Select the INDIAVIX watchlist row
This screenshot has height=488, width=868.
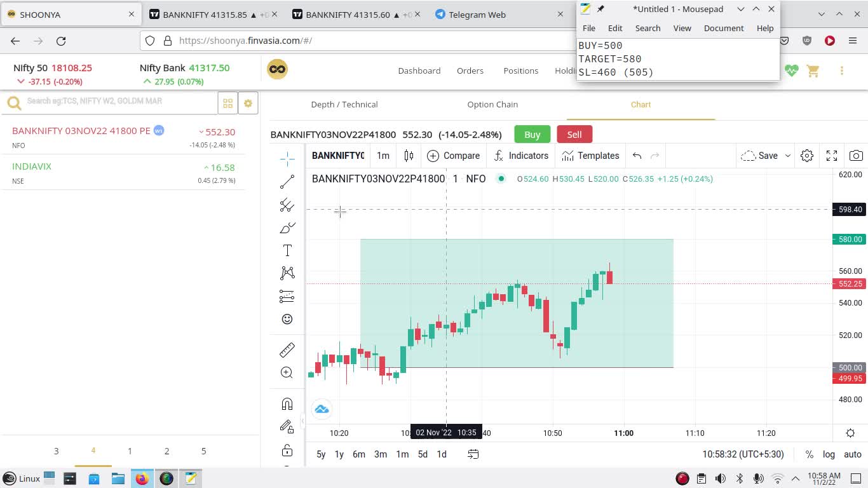[x=124, y=172]
